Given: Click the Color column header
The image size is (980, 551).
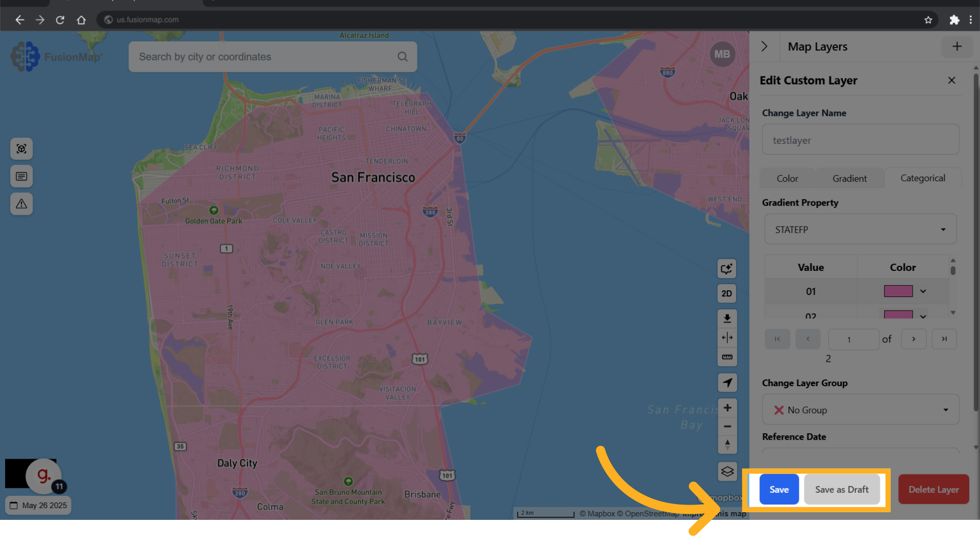Looking at the screenshot, I should tap(902, 267).
